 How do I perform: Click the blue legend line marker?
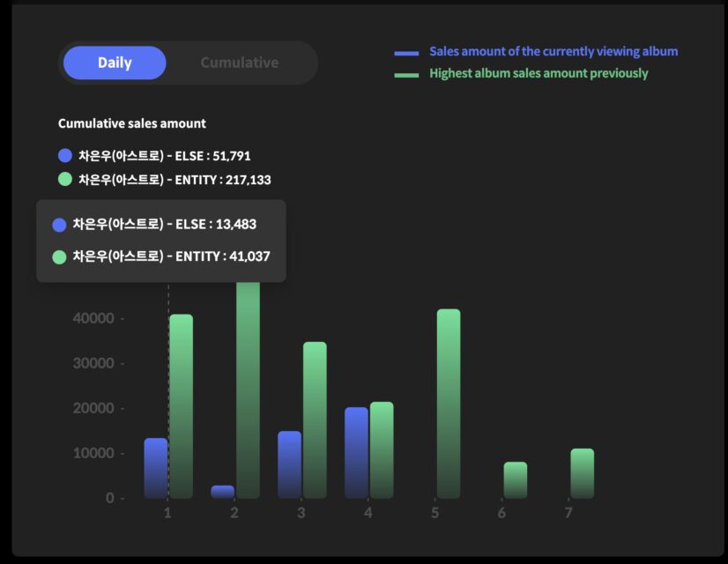tap(406, 53)
